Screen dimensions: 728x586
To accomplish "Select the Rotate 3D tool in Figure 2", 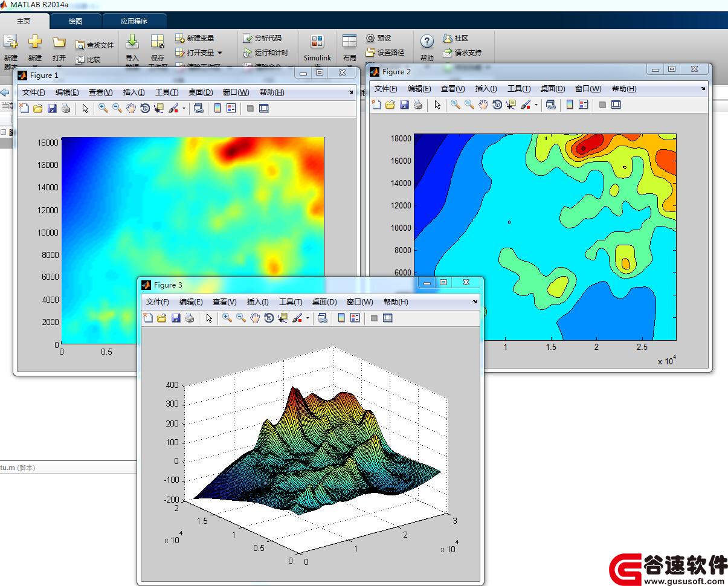I will tap(497, 105).
